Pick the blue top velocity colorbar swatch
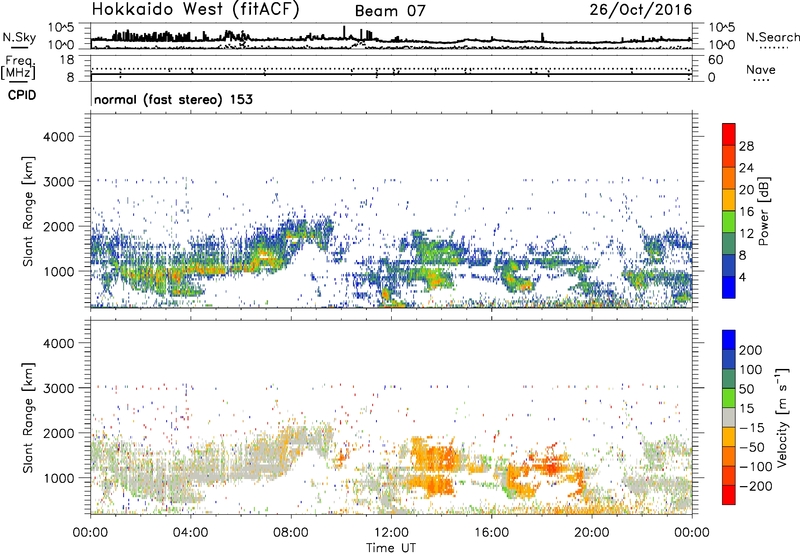This screenshot has width=800, height=554. (729, 340)
